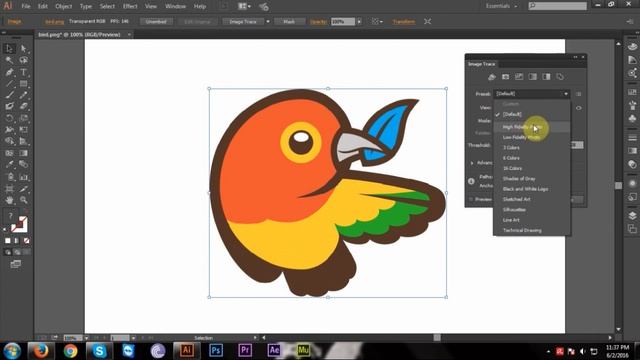Click the Image Trace button in control bar
Screen dimensions: 640x360
(x=243, y=21)
